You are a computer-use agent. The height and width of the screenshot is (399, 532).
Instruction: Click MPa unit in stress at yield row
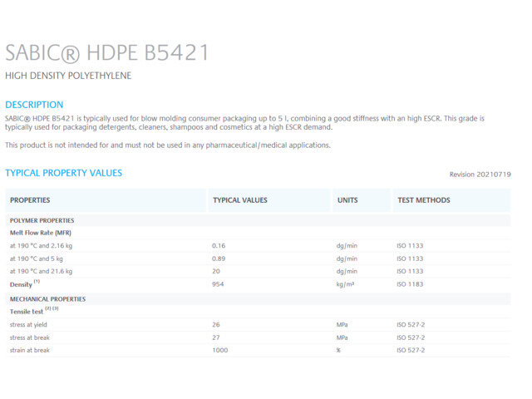[x=342, y=325]
